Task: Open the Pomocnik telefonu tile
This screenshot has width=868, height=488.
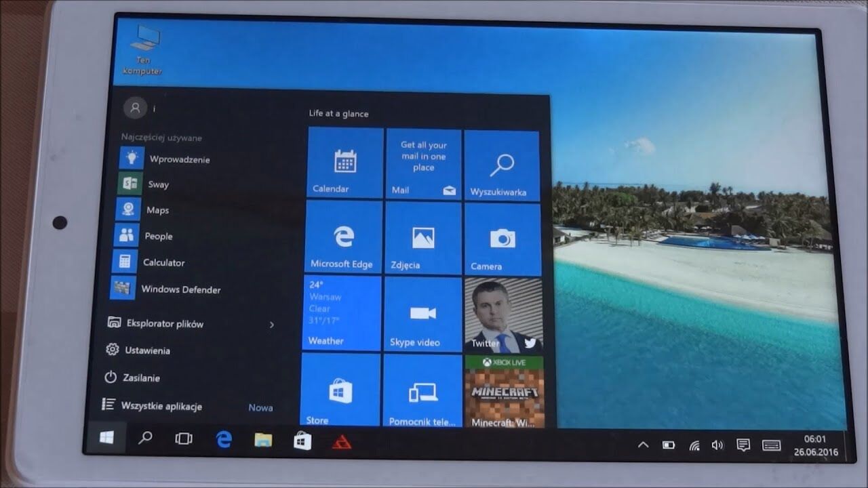Action: tap(422, 390)
